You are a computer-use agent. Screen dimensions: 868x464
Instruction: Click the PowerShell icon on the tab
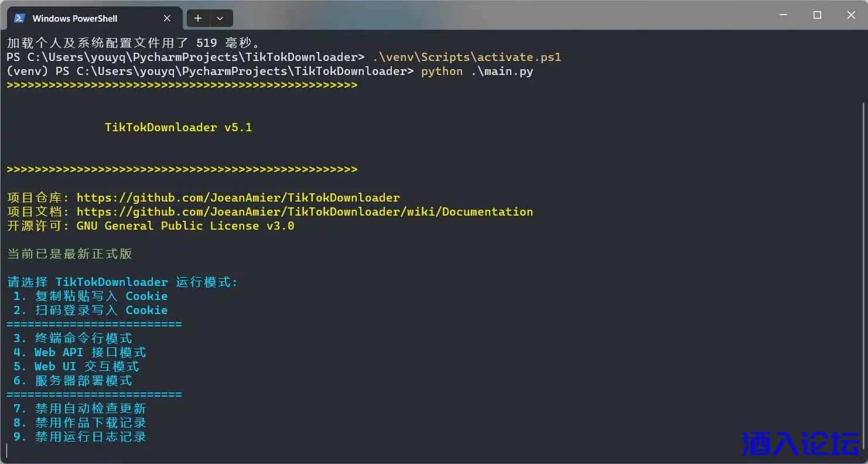pos(19,18)
